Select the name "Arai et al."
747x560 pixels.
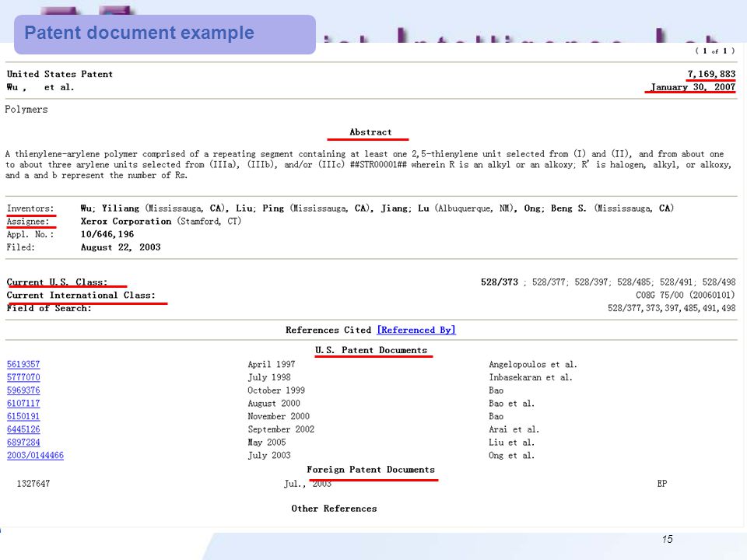[514, 429]
